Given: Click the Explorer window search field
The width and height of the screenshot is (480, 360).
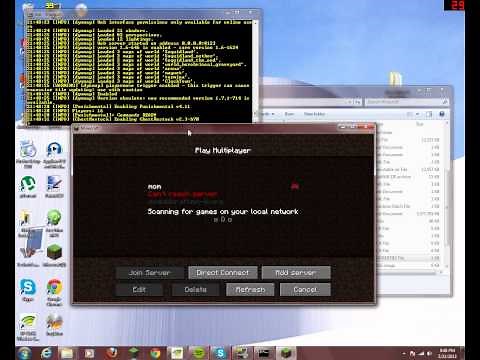Looking at the screenshot, I should (407, 101).
